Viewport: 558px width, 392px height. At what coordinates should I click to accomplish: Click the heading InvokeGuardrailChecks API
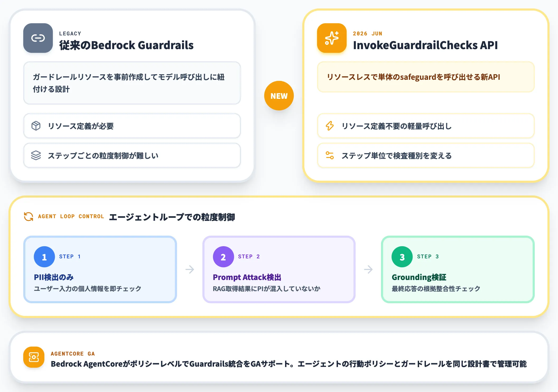[425, 45]
